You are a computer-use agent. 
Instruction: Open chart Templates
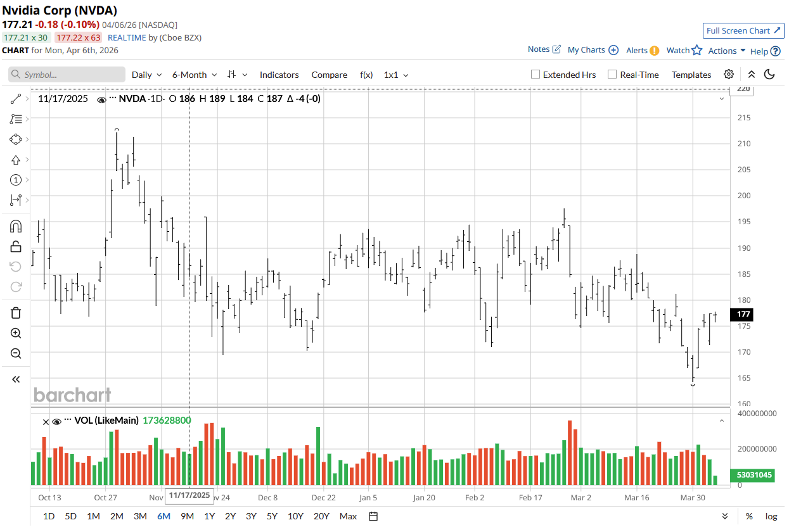pyautogui.click(x=691, y=74)
